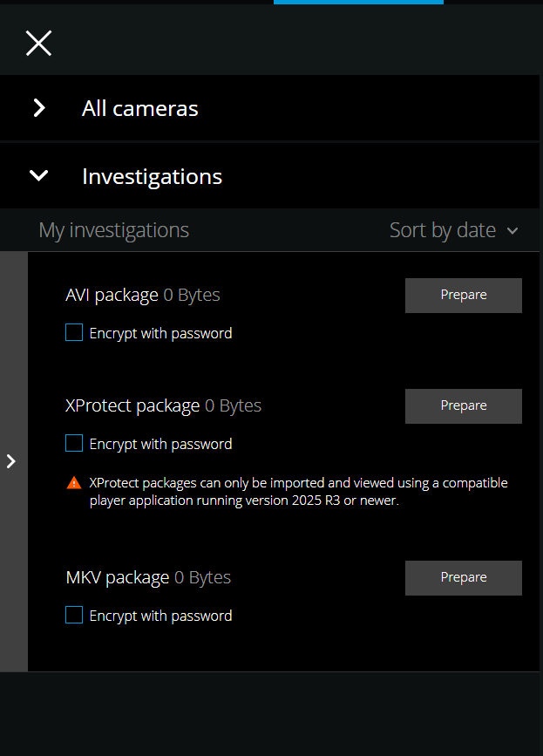Prepare the AVI package
543x756 pixels.
(x=464, y=296)
